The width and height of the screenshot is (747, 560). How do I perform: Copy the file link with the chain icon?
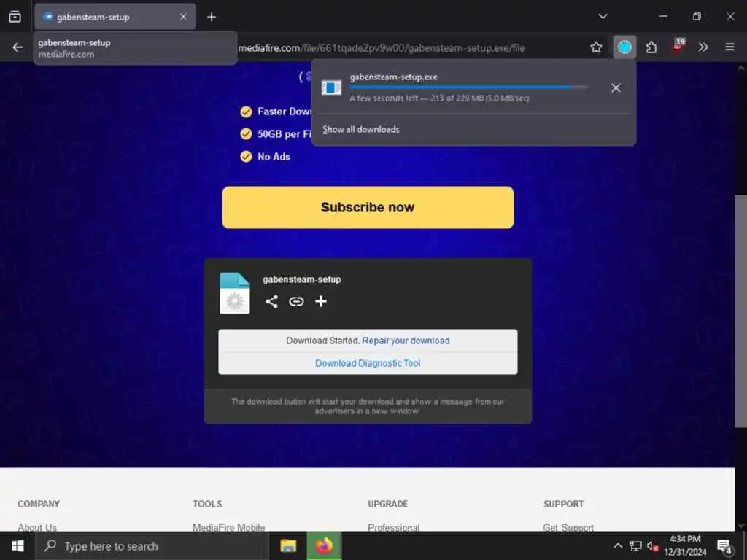(x=296, y=301)
